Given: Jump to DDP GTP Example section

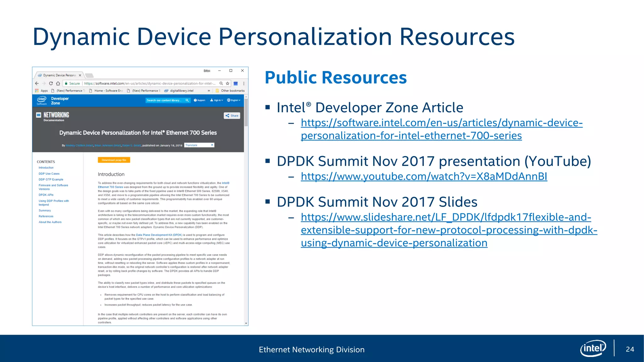Looking at the screenshot, I should [x=51, y=180].
